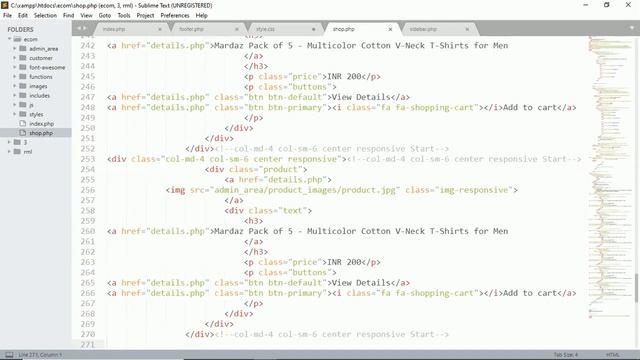Close the footer.php tab
This screenshot has width=640, height=360.
pyautogui.click(x=237, y=29)
